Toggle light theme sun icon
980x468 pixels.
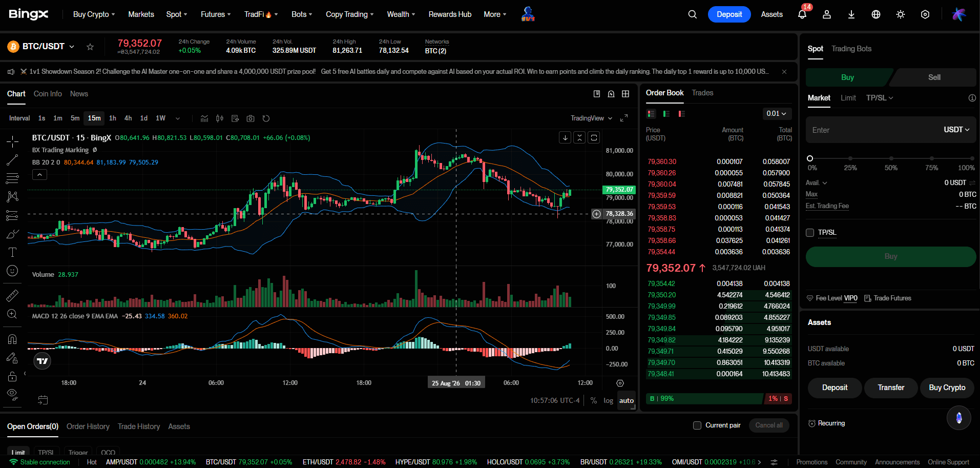pos(901,14)
